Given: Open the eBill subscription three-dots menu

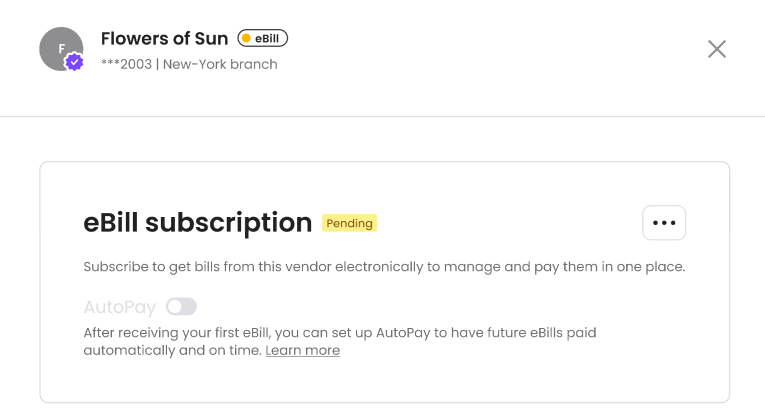Looking at the screenshot, I should click(x=664, y=223).
